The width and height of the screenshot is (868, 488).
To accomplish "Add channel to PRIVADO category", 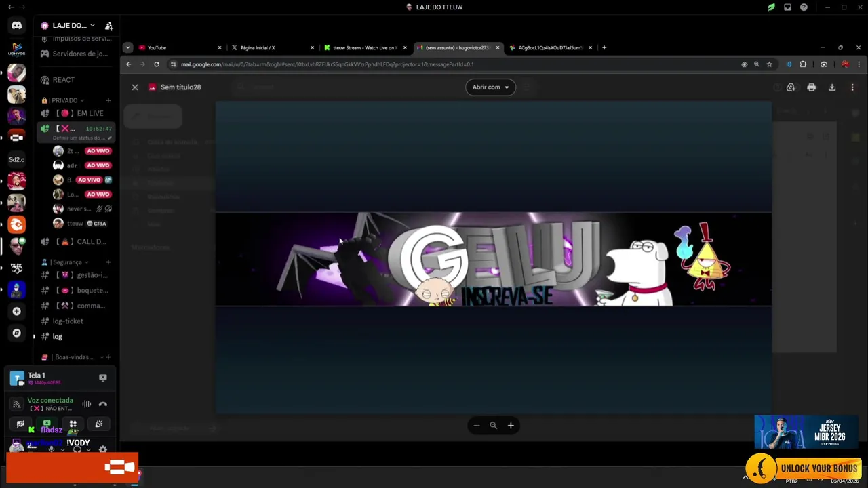I will tap(108, 100).
